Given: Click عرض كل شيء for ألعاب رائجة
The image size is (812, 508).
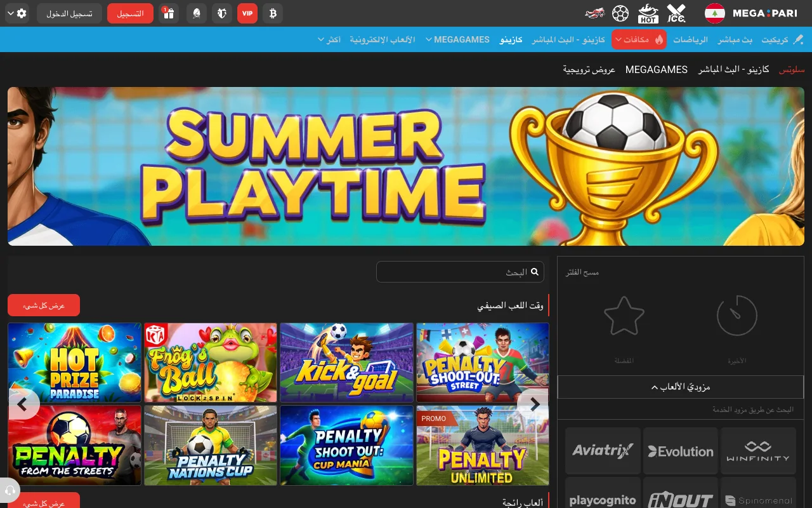Looking at the screenshot, I should 44,501.
